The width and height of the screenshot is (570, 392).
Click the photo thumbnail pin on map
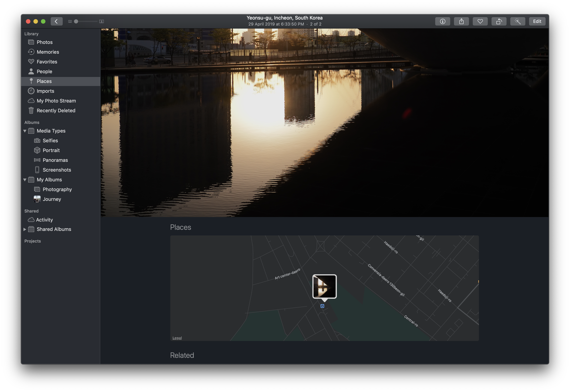(x=324, y=286)
